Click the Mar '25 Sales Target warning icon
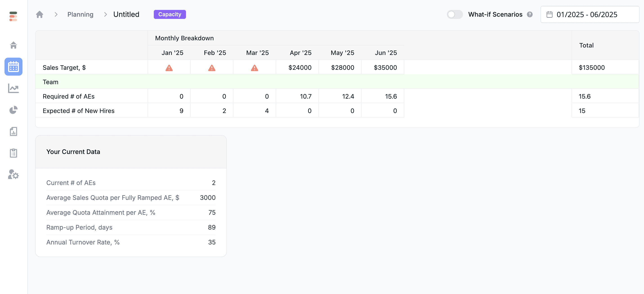The image size is (644, 294). (255, 68)
